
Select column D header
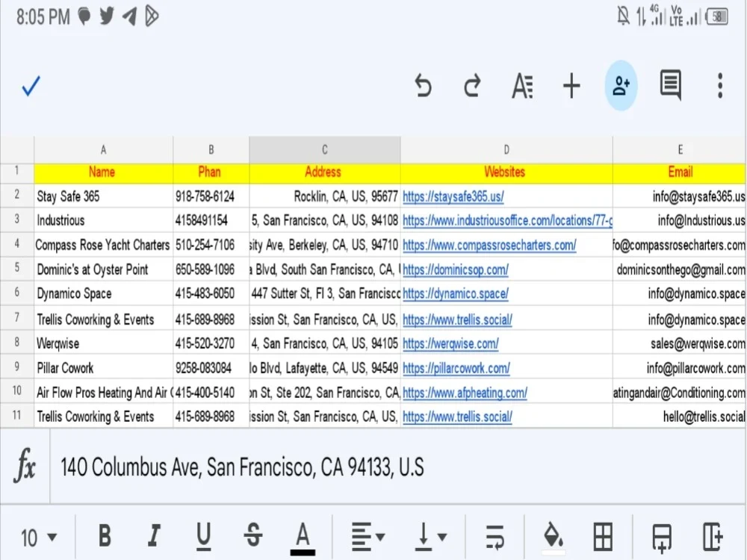pyautogui.click(x=506, y=149)
